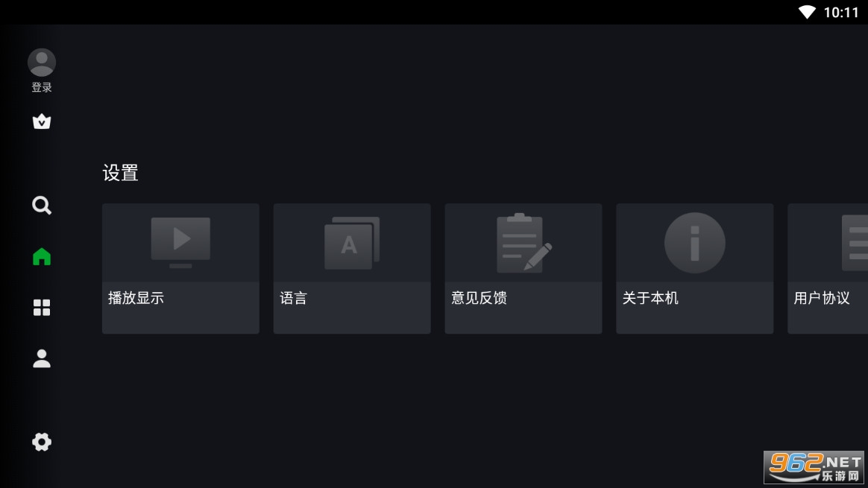Open the VIP crown icon in sidebar

[42, 121]
